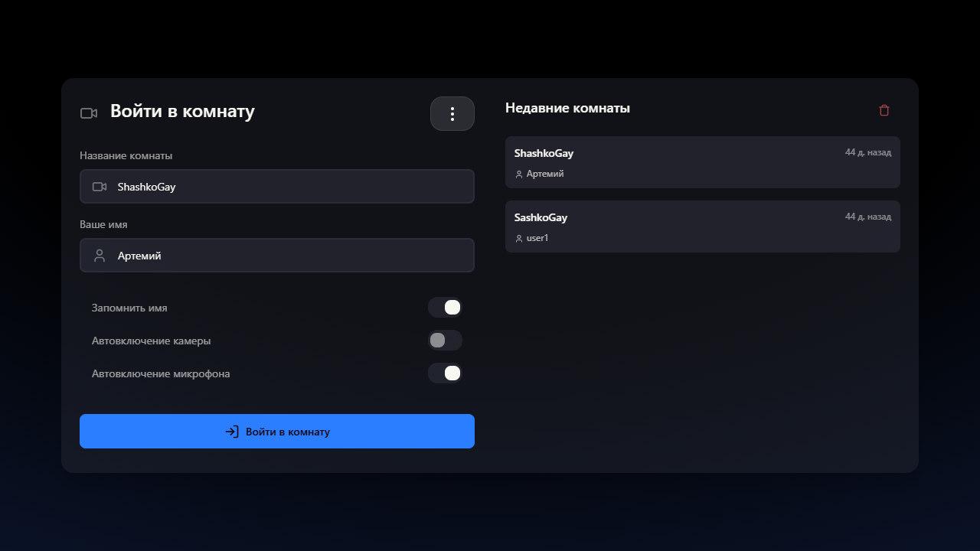This screenshot has height=551, width=980.
Task: Click the "Название комнаты" field label
Action: [x=126, y=156]
